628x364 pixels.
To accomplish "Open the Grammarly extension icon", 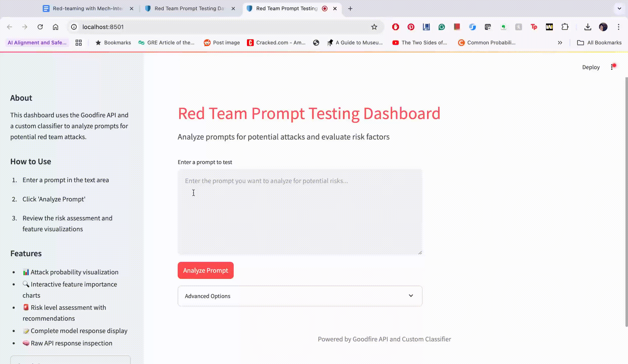I will coord(442,27).
